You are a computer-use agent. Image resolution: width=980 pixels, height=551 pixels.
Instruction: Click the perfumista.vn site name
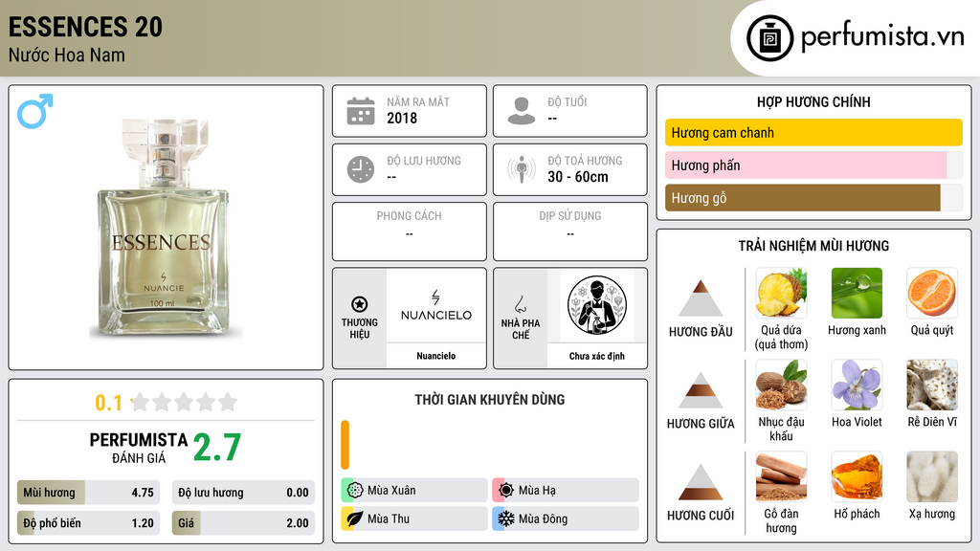882,36
